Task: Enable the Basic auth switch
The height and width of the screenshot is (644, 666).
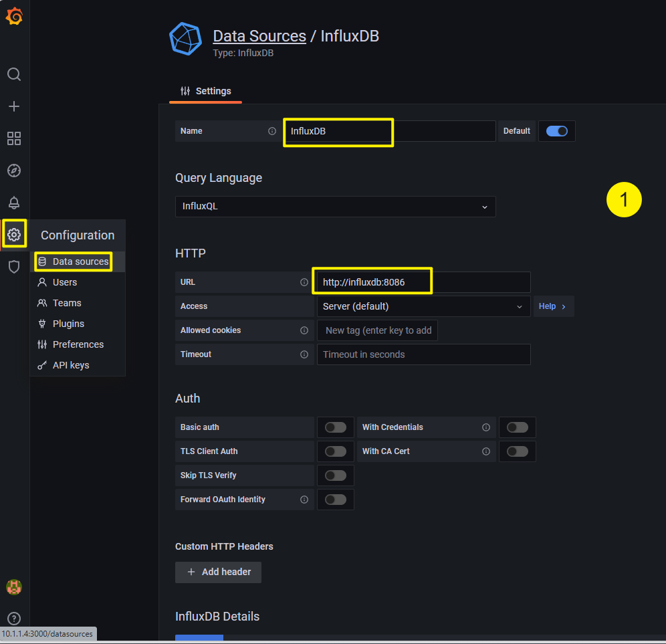Action: point(336,427)
